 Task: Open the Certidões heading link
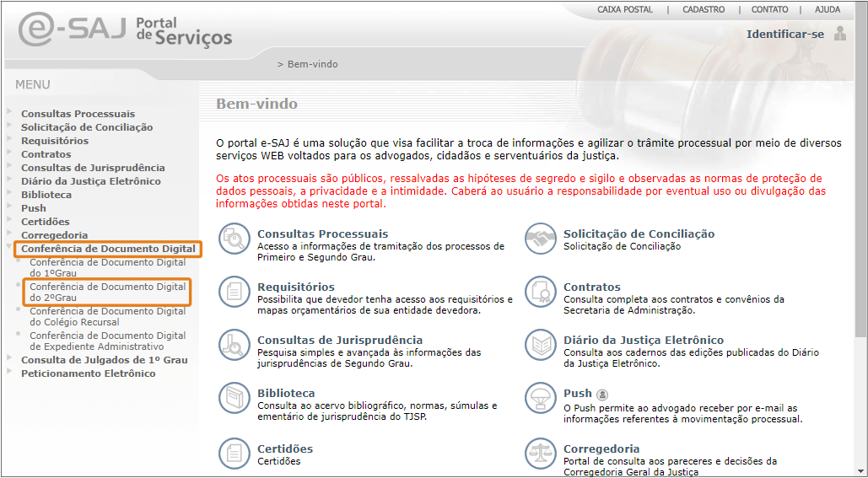[x=285, y=448]
